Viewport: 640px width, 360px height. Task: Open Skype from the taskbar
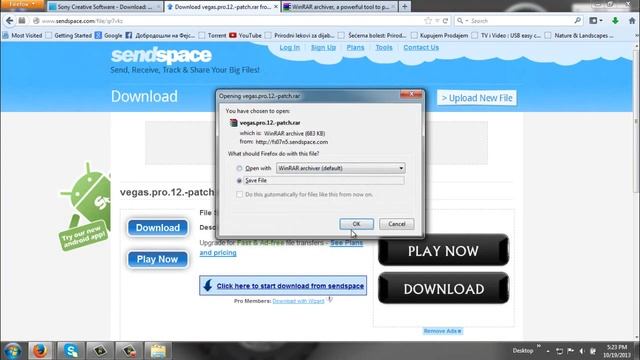point(71,351)
